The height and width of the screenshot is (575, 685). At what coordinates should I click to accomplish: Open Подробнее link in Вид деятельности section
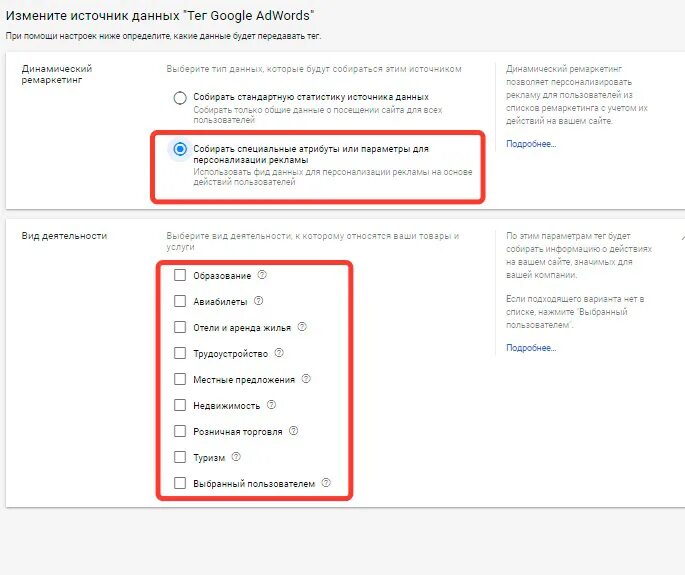(531, 348)
